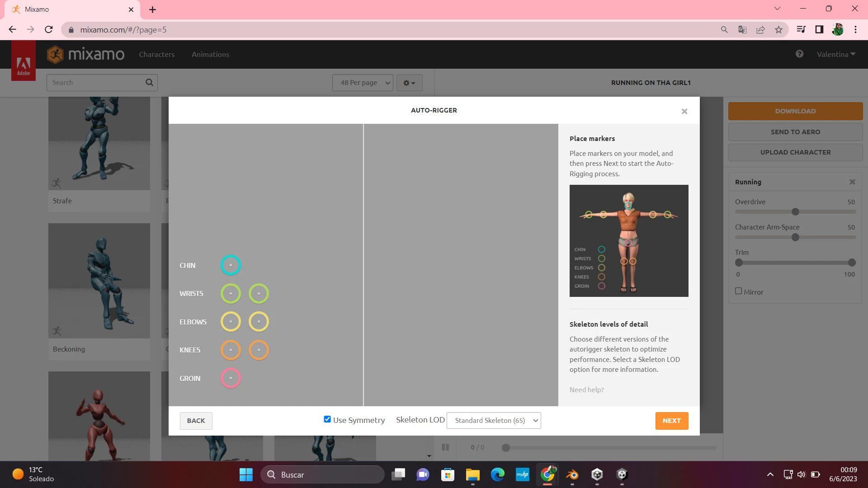
Task: Click the help question mark icon
Action: point(799,54)
